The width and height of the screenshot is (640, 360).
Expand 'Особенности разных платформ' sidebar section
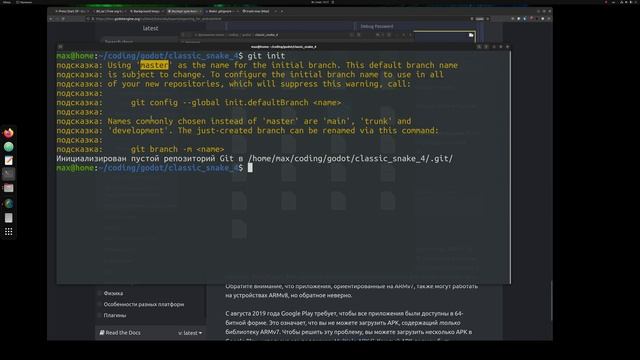pos(143,304)
